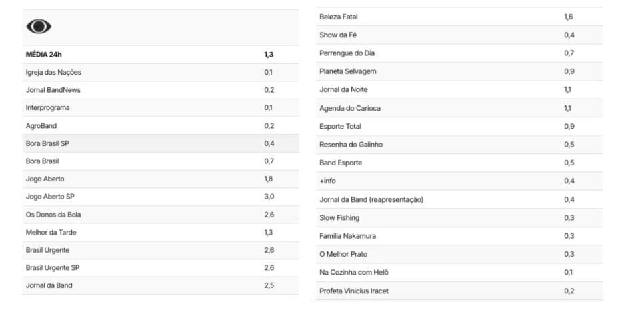The width and height of the screenshot is (644, 322).
Task: Select the Agenda do Carioca entry
Action: 459,108
